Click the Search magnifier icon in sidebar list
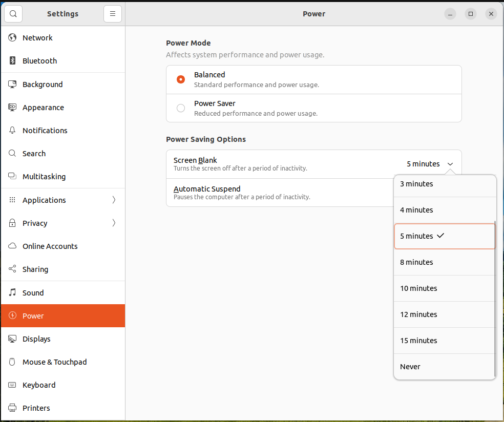504x422 pixels. click(12, 153)
